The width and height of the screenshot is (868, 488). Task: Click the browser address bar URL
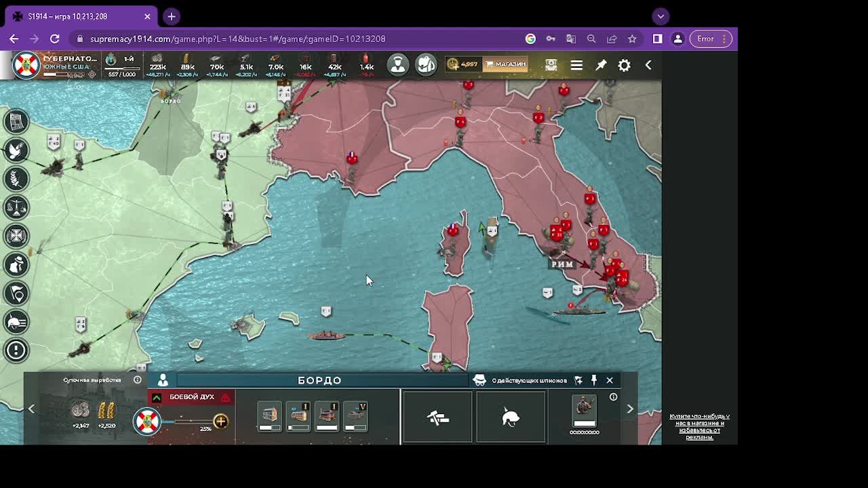pyautogui.click(x=237, y=39)
